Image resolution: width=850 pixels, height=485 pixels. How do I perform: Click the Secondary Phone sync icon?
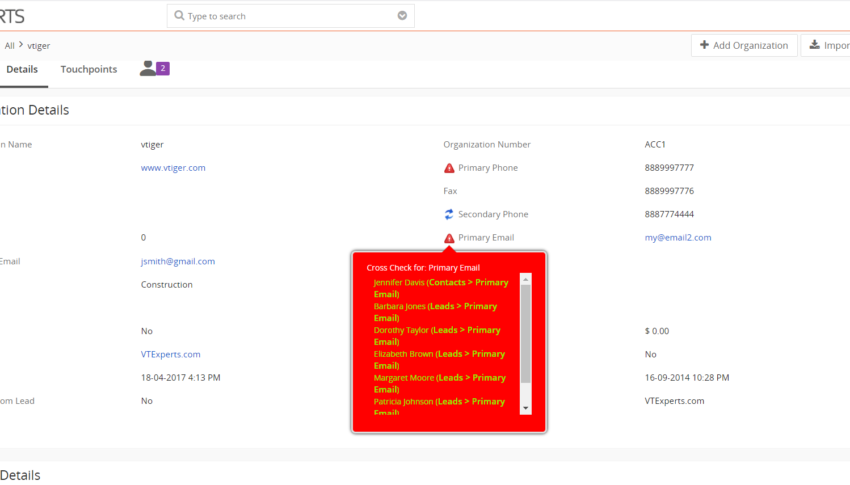449,215
